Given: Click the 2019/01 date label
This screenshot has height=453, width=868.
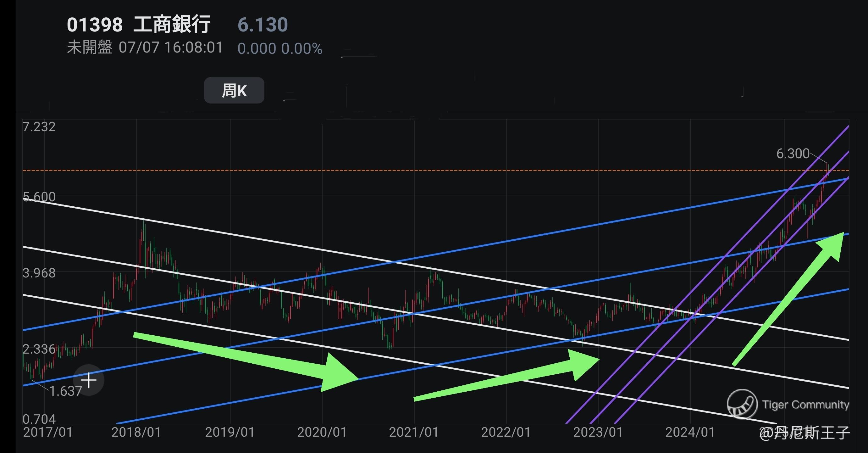Looking at the screenshot, I should click(x=230, y=433).
